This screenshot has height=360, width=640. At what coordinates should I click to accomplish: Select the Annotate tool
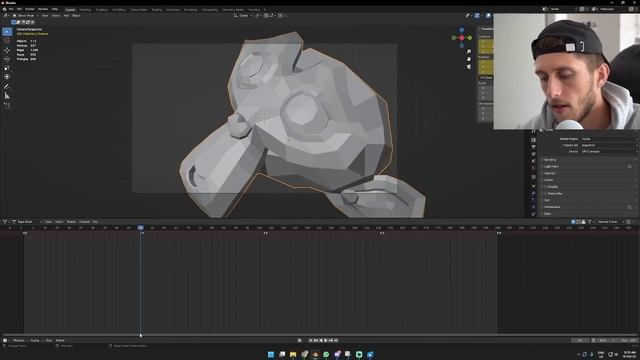(7, 87)
